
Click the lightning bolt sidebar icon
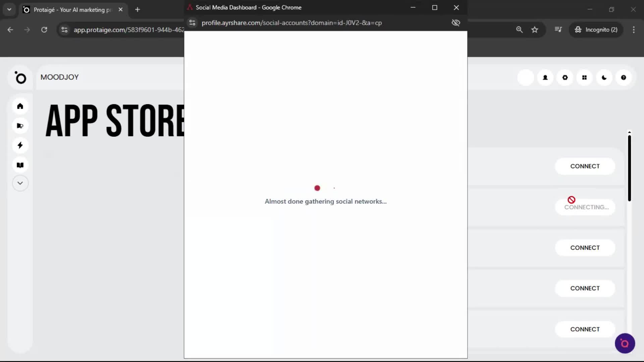click(20, 145)
